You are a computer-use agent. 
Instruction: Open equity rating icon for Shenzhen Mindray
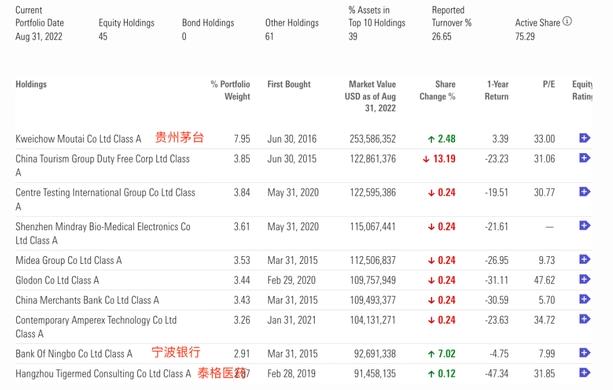pyautogui.click(x=584, y=225)
